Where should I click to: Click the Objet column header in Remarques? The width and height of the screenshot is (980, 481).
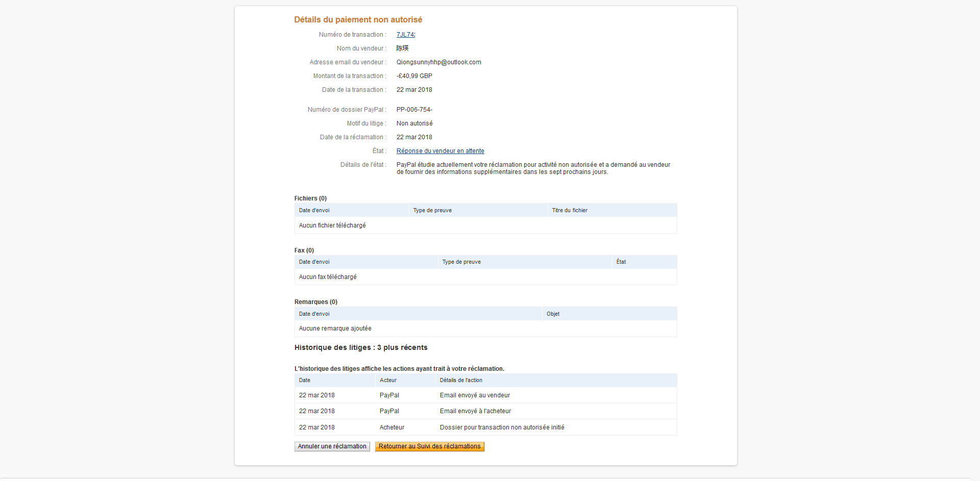coord(553,314)
